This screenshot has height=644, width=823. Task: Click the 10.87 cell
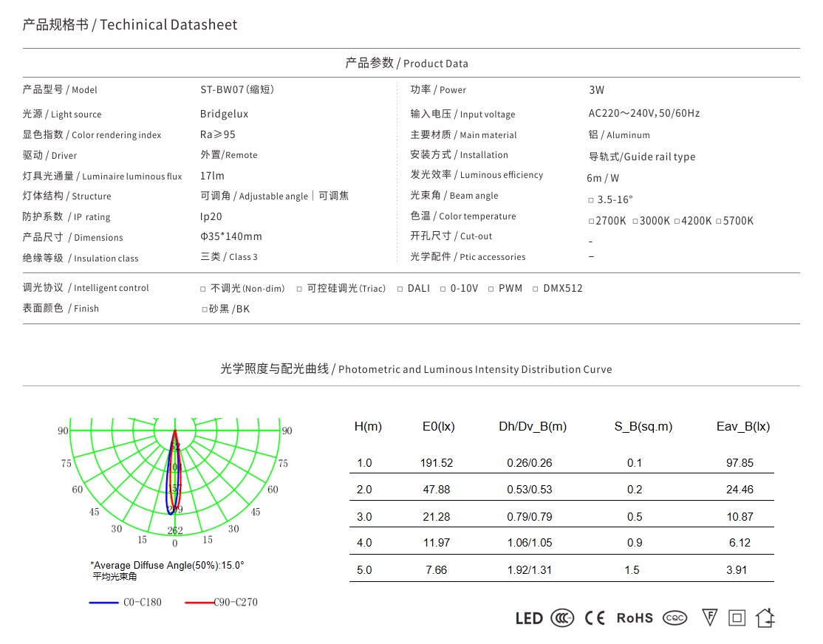pyautogui.click(x=740, y=517)
